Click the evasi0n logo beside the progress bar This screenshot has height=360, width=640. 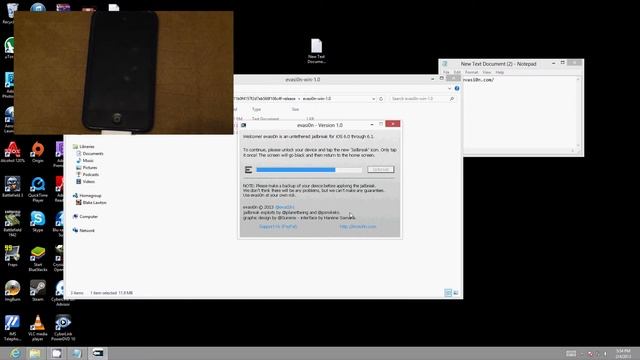click(248, 169)
